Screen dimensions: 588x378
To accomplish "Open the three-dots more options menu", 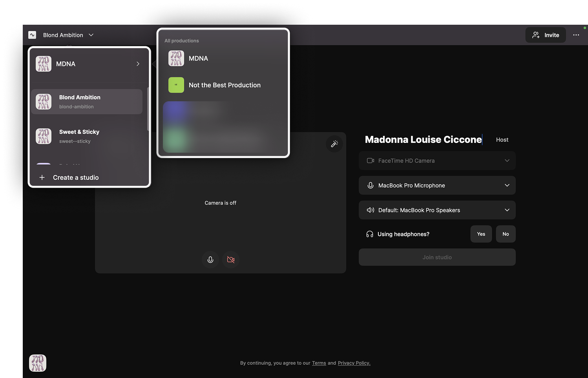I will [x=576, y=35].
